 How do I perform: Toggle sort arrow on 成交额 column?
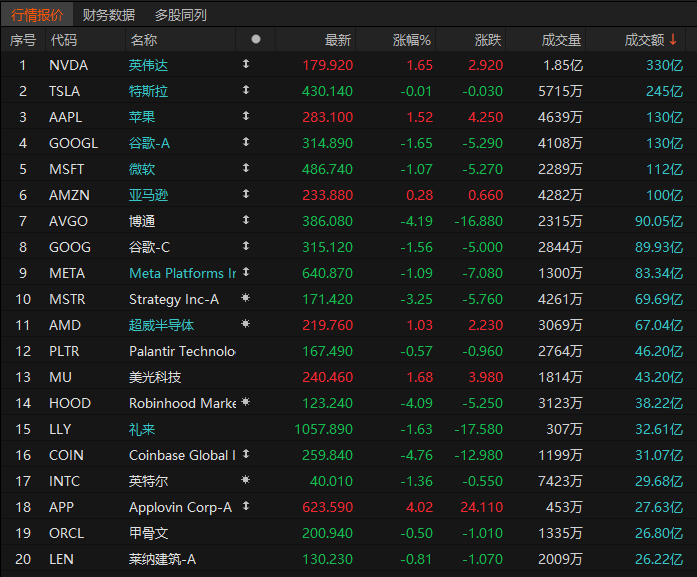coord(673,40)
